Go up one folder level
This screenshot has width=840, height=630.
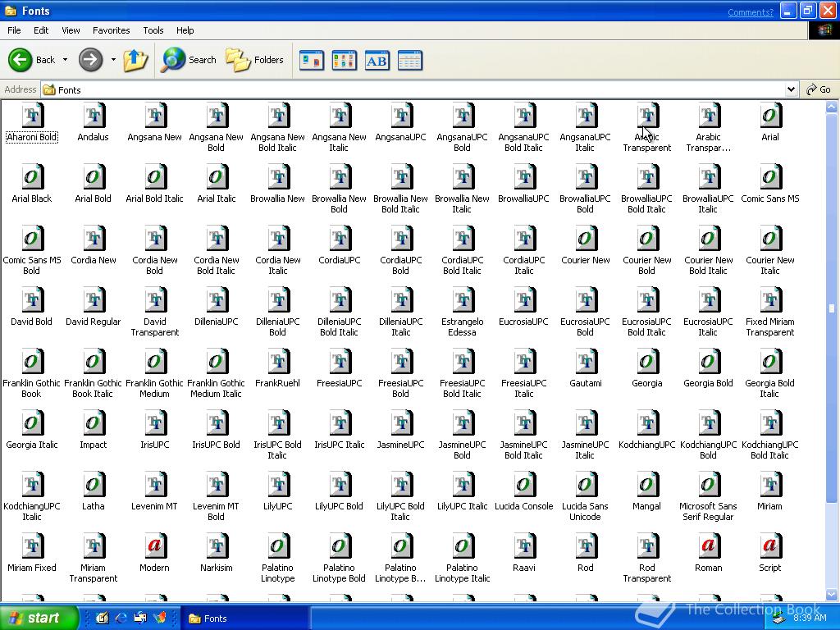[x=135, y=60]
